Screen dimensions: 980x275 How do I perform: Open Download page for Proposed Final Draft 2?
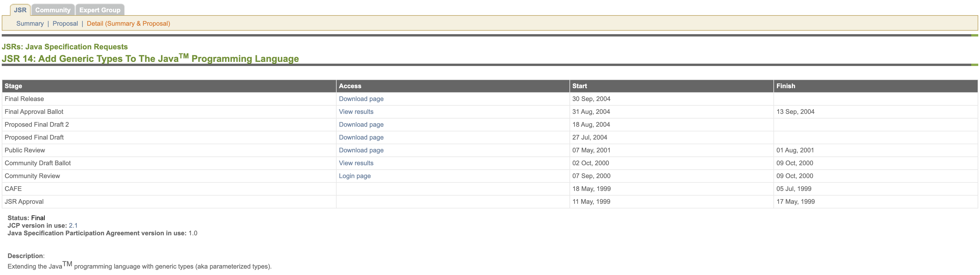[361, 125]
